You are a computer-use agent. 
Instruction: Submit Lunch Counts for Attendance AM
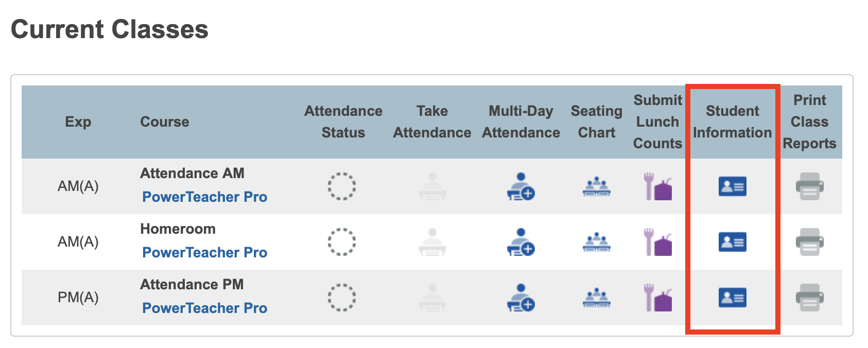click(x=657, y=187)
